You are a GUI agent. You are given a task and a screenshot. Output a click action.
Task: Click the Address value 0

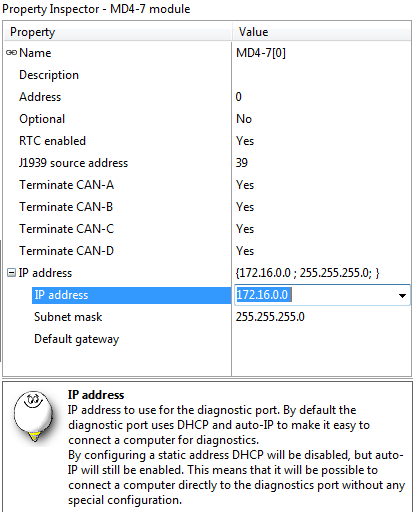click(x=238, y=97)
